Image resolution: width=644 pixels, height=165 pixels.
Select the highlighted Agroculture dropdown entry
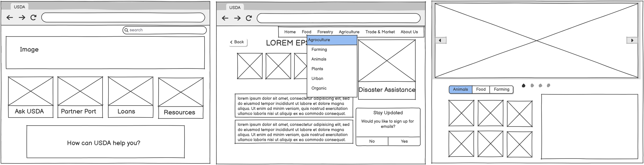click(332, 40)
